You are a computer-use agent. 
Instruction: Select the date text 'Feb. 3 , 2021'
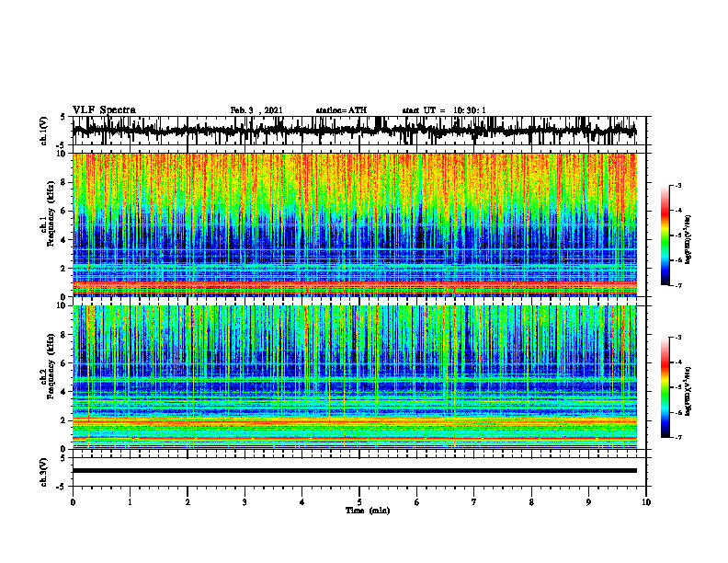tap(256, 110)
